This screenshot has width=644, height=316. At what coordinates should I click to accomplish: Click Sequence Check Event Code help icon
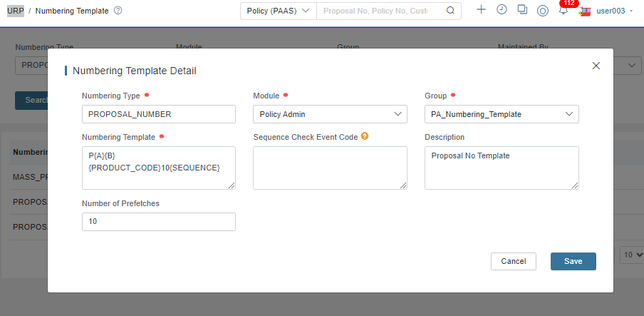[364, 136]
